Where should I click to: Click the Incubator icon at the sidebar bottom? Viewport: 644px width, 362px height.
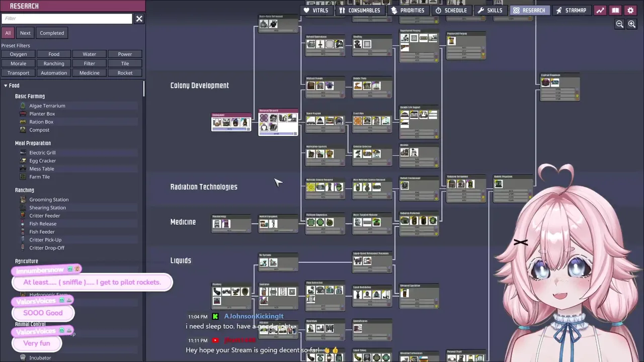(x=23, y=357)
